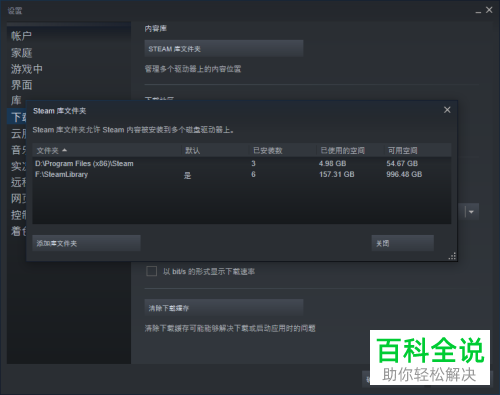Viewport: 500px width, 395px height.
Task: Click 54.67 GB free space cell
Action: (x=402, y=163)
